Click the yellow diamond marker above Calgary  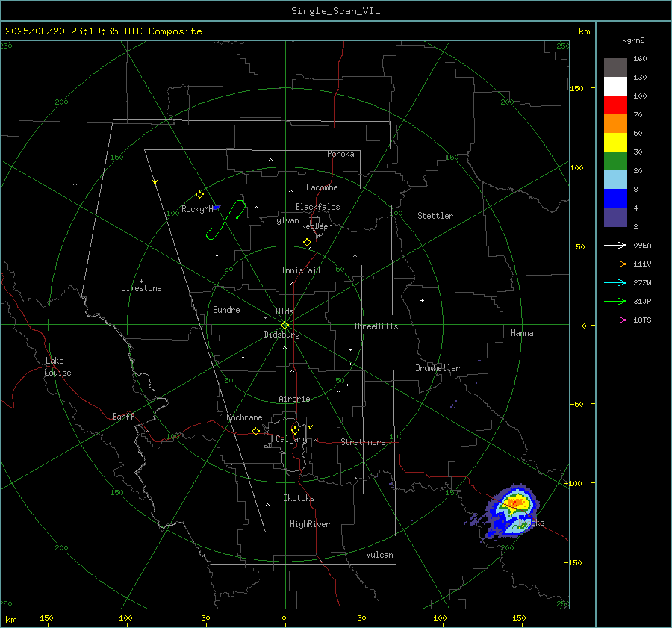tap(295, 430)
